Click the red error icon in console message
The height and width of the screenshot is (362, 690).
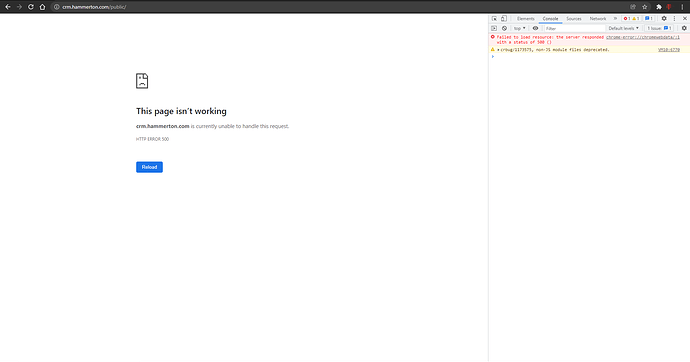(493, 37)
